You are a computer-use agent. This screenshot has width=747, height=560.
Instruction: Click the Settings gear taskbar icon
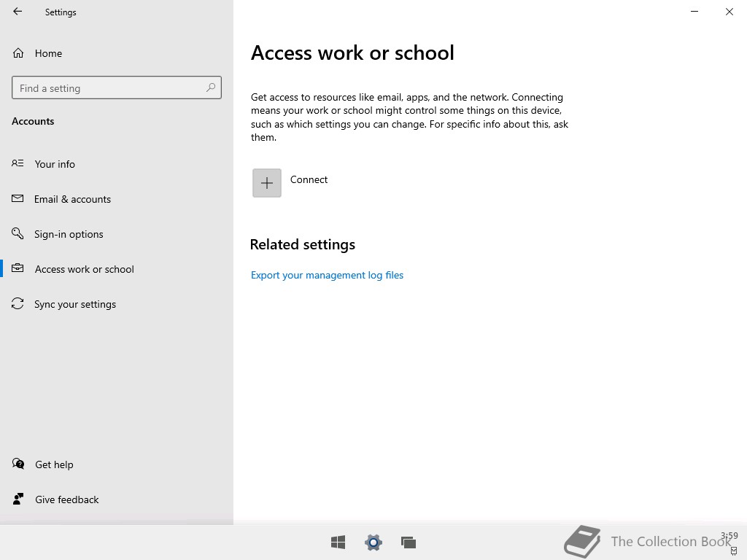pyautogui.click(x=373, y=542)
